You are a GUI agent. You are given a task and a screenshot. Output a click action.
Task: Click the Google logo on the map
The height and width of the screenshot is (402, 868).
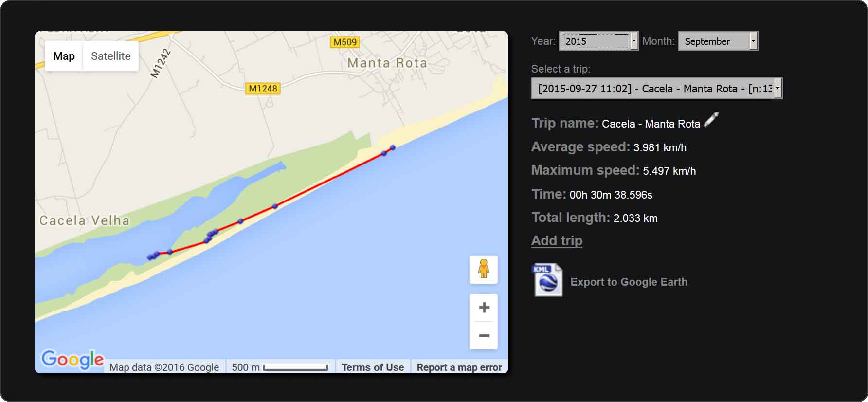[x=72, y=360]
